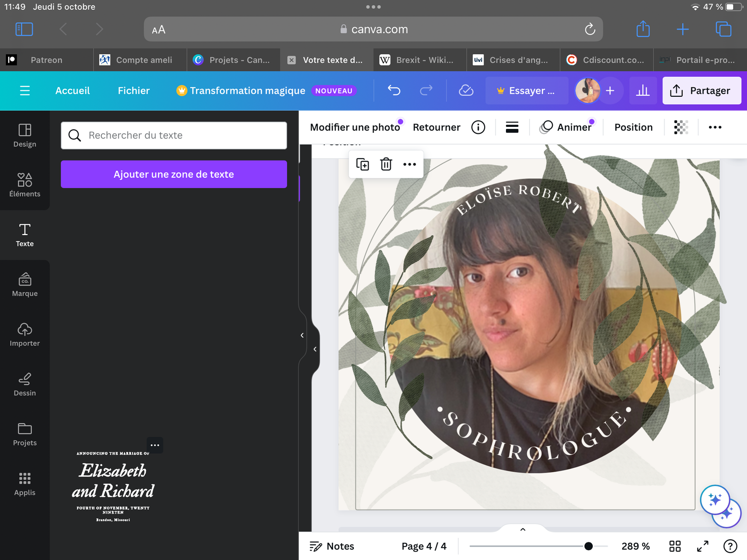The height and width of the screenshot is (560, 747).
Task: Open the analytics bar chart icon
Action: tap(643, 90)
